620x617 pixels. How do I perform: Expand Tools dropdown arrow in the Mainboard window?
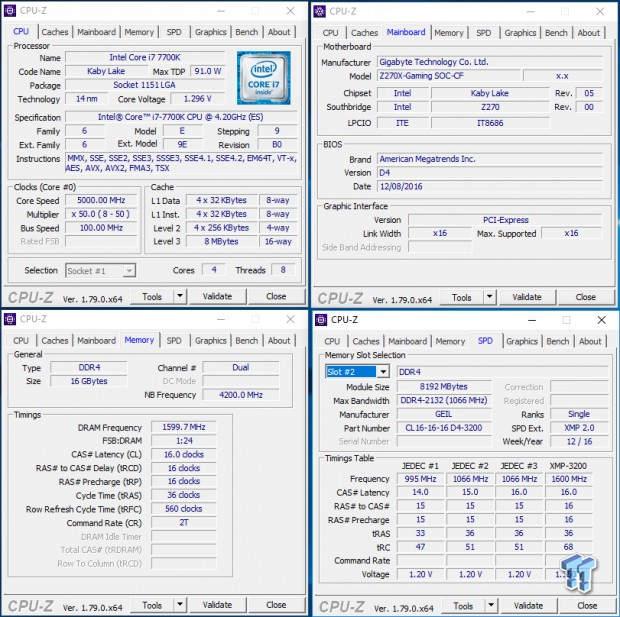(x=490, y=297)
